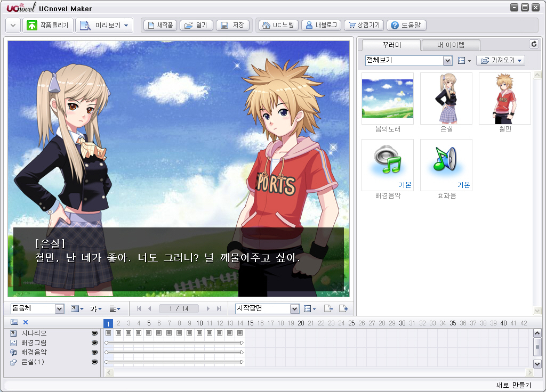
Task: Open 도움말 help
Action: click(406, 25)
